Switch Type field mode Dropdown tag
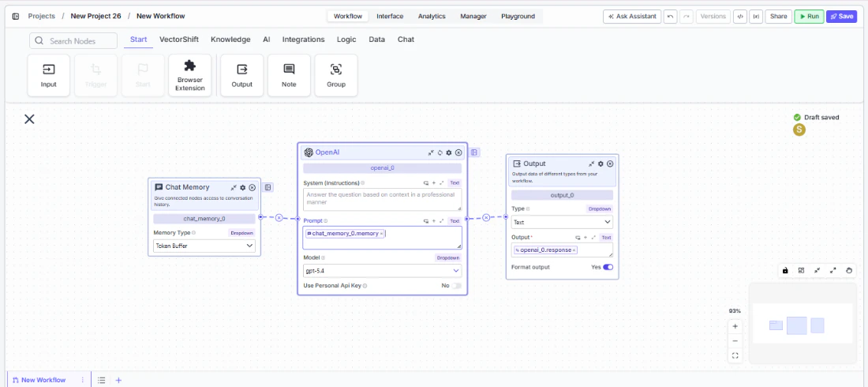The width and height of the screenshot is (868, 387). [599, 209]
